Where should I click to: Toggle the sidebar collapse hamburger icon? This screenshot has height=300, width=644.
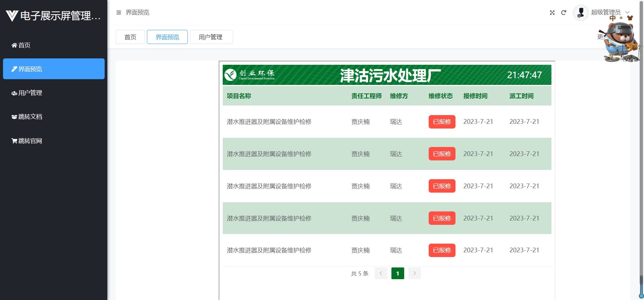coord(119,13)
